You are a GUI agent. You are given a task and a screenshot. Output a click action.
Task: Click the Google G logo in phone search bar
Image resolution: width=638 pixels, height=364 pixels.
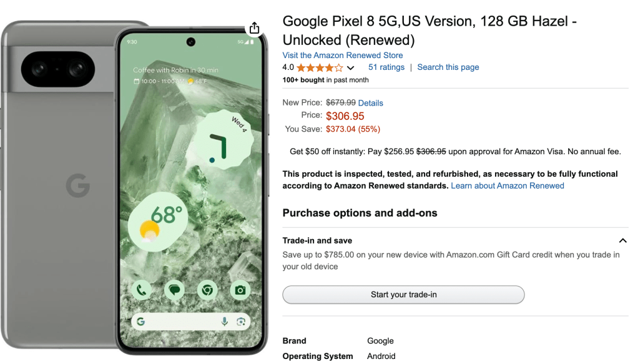tap(141, 322)
